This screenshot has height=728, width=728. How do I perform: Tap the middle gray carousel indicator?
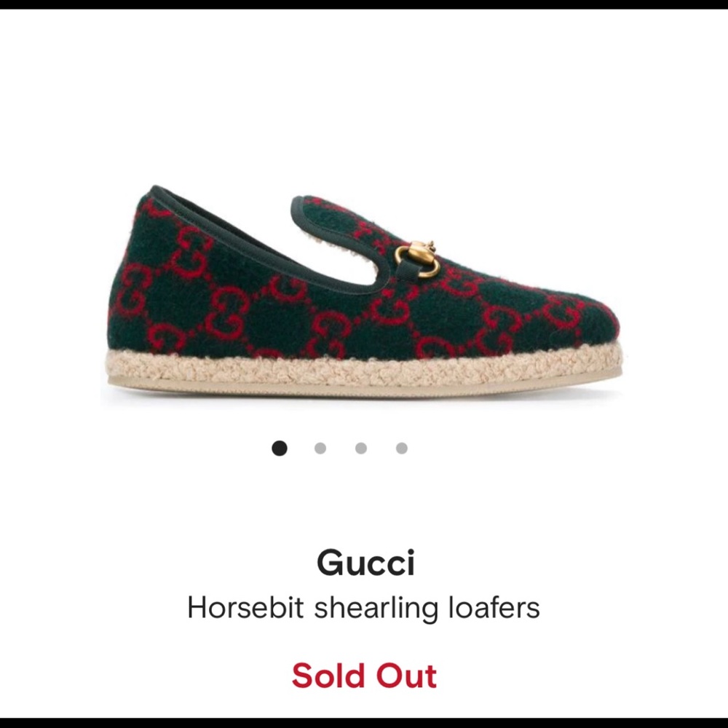(360, 449)
